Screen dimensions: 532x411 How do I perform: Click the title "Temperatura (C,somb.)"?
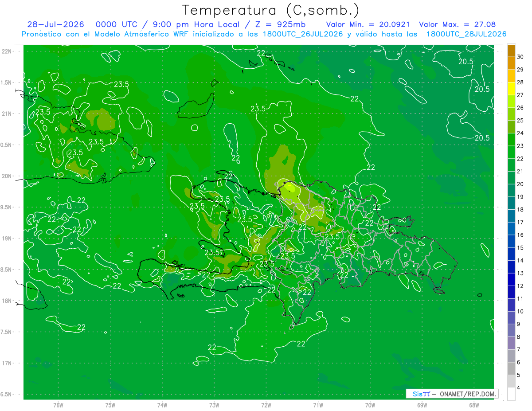click(270, 10)
